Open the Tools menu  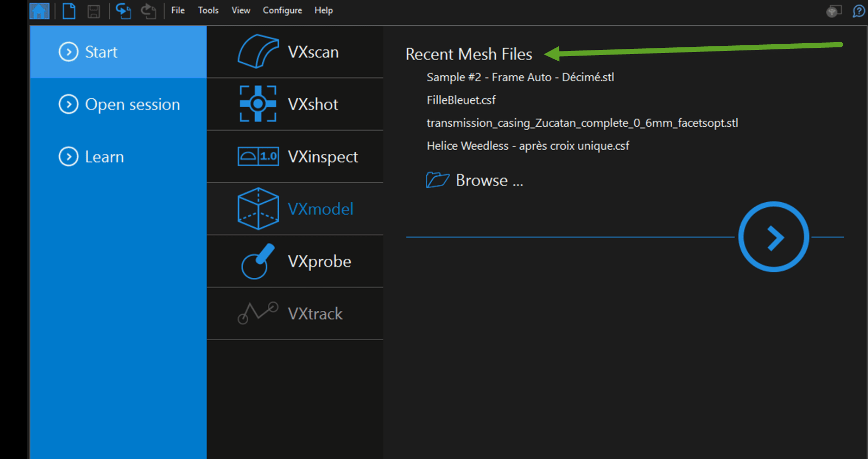pos(208,10)
